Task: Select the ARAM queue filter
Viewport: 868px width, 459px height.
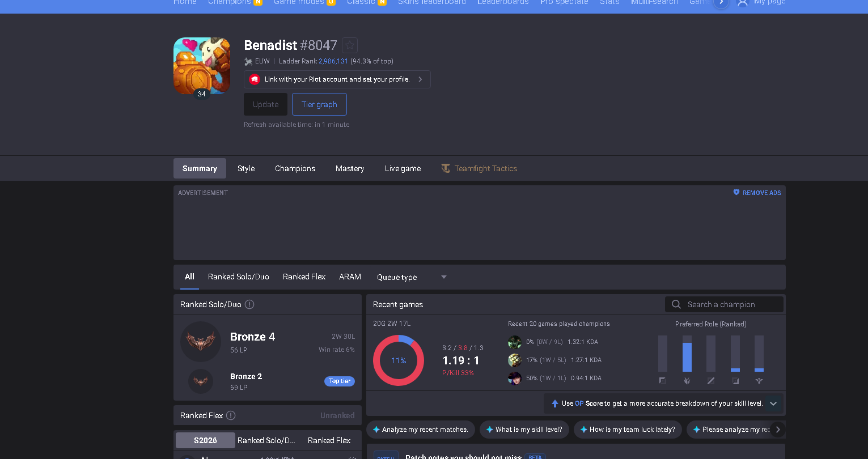Action: tap(350, 277)
